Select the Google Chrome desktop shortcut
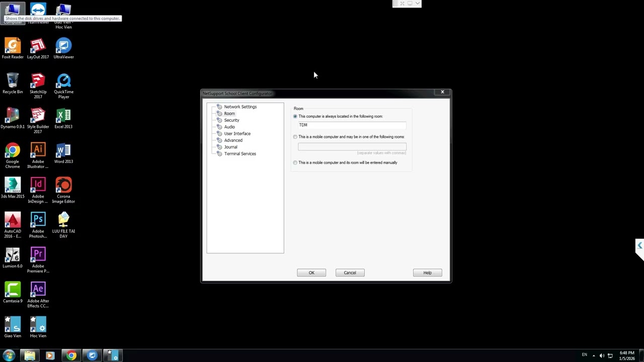This screenshot has height=362, width=644. point(13,156)
